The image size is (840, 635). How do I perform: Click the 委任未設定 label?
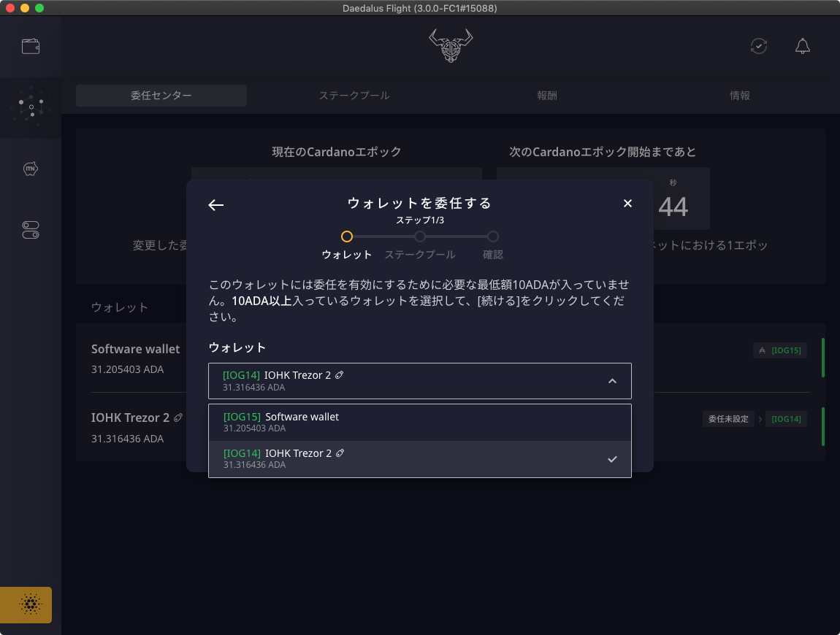coord(728,419)
